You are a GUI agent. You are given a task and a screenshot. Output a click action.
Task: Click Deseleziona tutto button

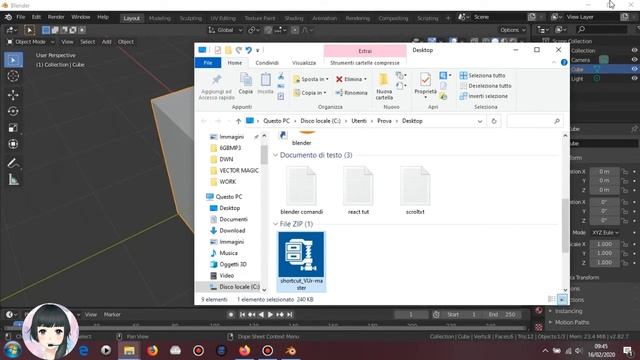coord(485,86)
